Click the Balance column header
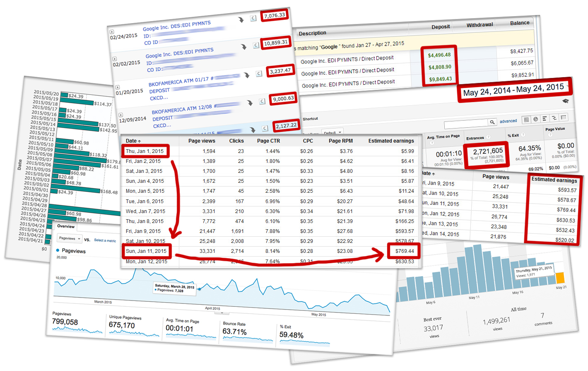This screenshot has width=588, height=371. (x=520, y=23)
